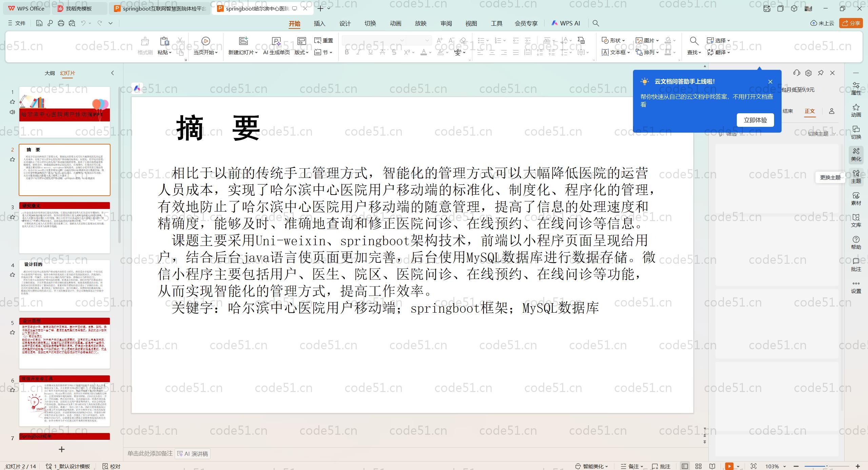Image resolution: width=868 pixels, height=470 pixels.
Task: Click the 立即体验 button in blue popup
Action: pos(755,120)
